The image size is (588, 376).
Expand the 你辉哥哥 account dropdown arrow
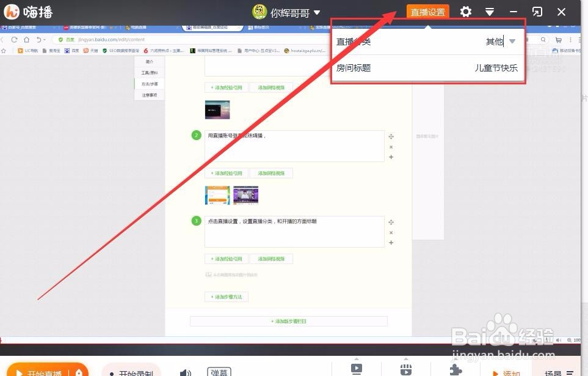(x=317, y=12)
